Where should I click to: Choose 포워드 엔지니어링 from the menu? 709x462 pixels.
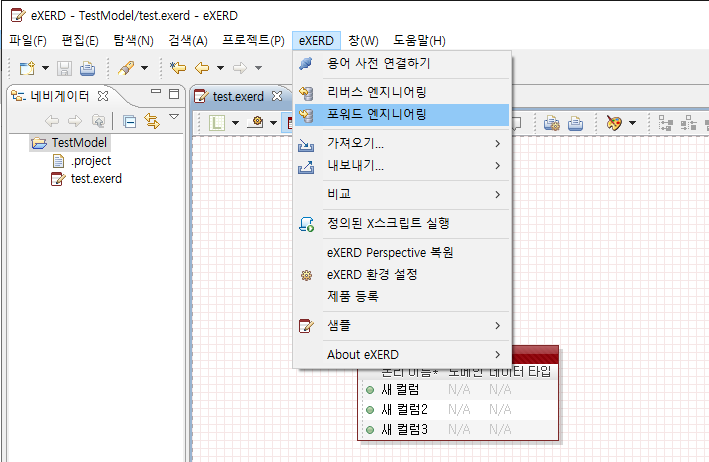coord(402,115)
